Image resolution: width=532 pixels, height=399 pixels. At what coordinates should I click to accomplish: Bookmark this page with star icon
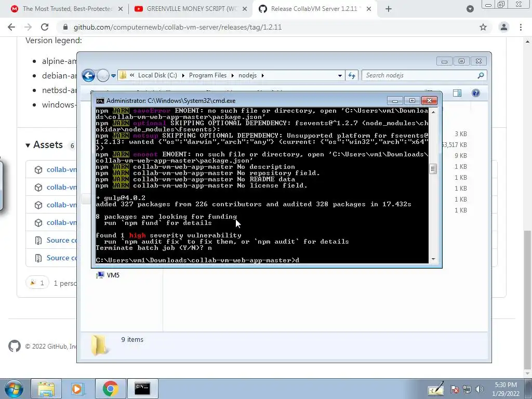(483, 27)
